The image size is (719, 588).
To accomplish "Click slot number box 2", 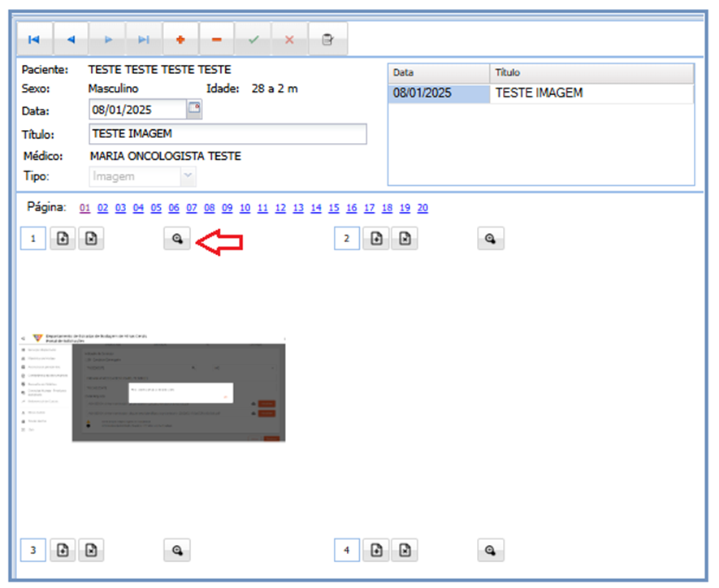I will click(x=347, y=238).
